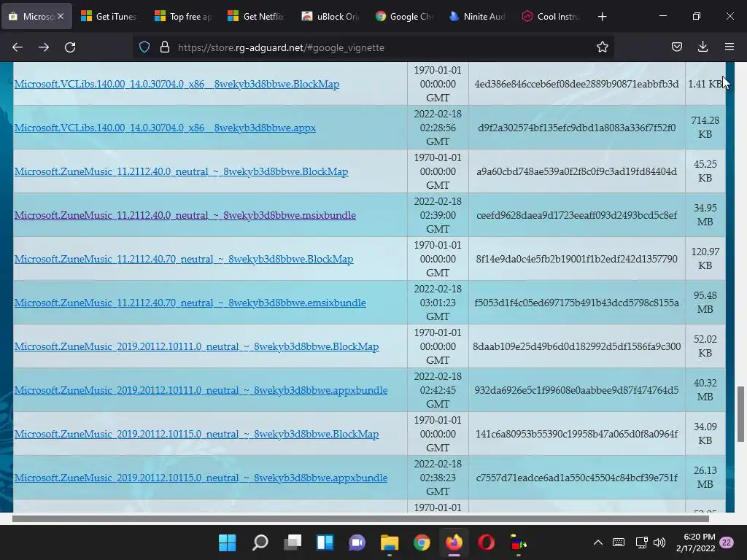Go forward with the browser forward arrow
This screenshot has height=560, width=747.
[44, 47]
